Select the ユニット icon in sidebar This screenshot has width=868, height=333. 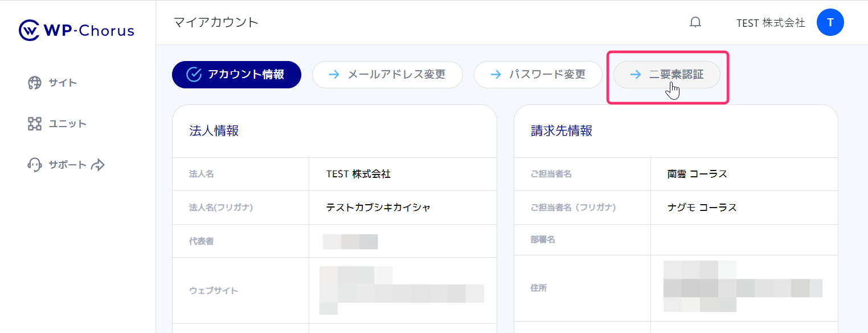click(35, 124)
